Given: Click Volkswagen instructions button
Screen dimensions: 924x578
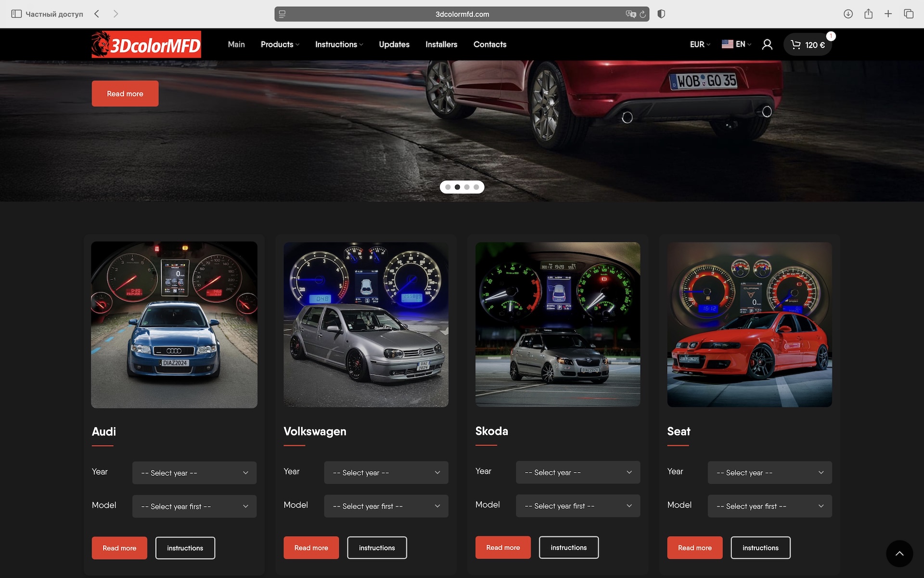Looking at the screenshot, I should (x=377, y=548).
